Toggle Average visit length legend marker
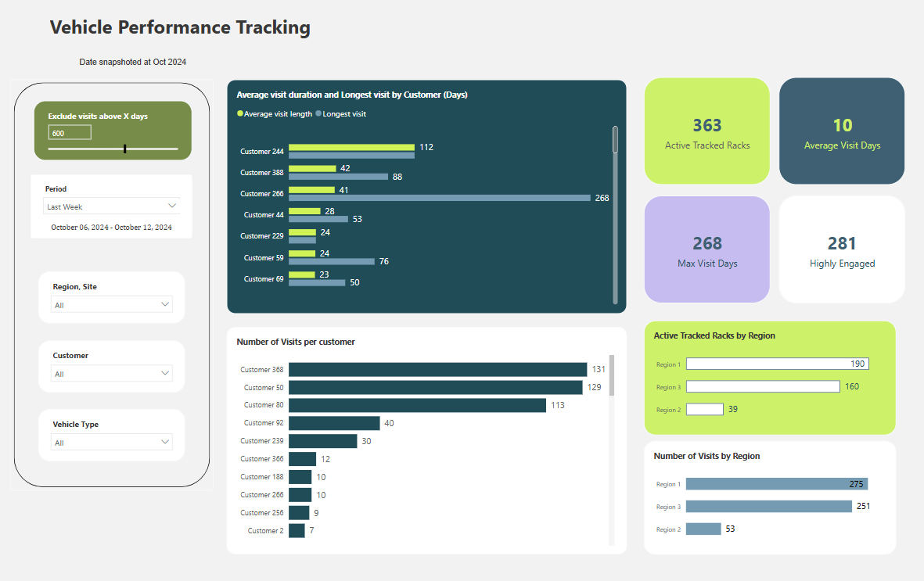The image size is (924, 581). coord(240,113)
